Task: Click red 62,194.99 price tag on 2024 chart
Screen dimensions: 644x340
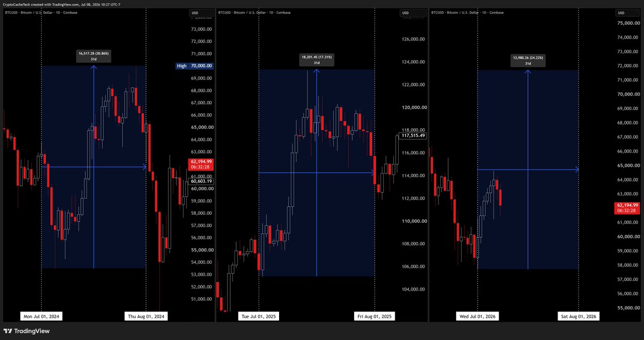Action: click(x=201, y=164)
